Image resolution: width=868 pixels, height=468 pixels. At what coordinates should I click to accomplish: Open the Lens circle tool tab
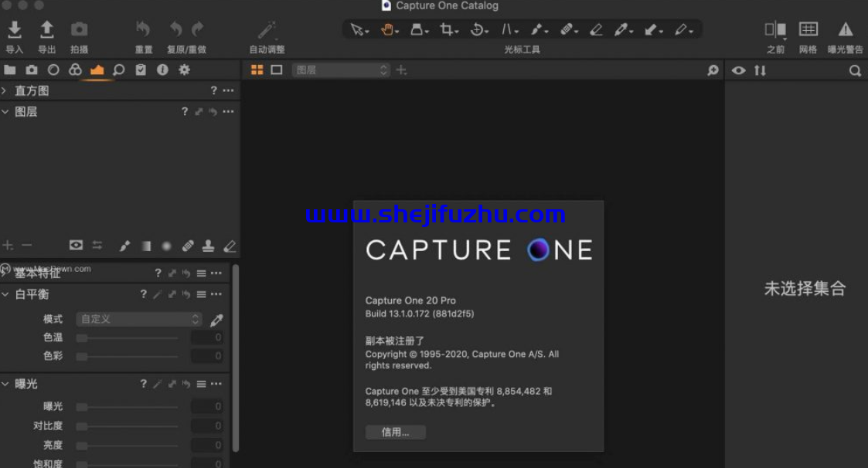[53, 70]
